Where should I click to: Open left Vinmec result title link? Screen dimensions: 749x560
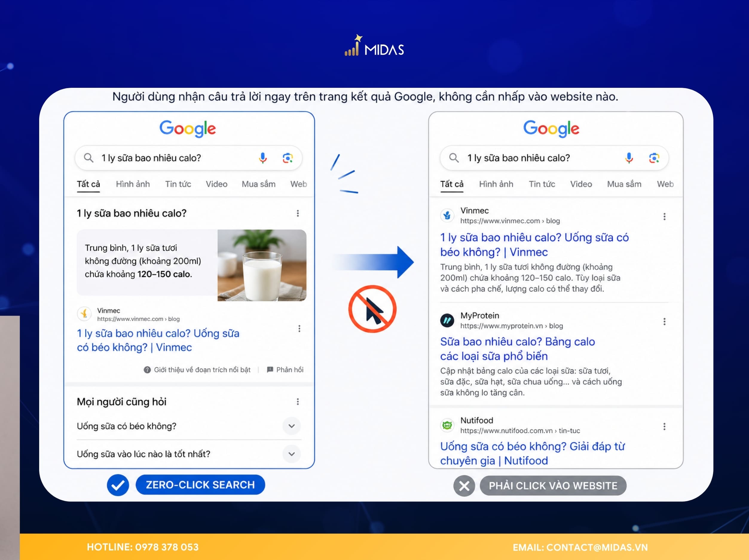pos(158,340)
